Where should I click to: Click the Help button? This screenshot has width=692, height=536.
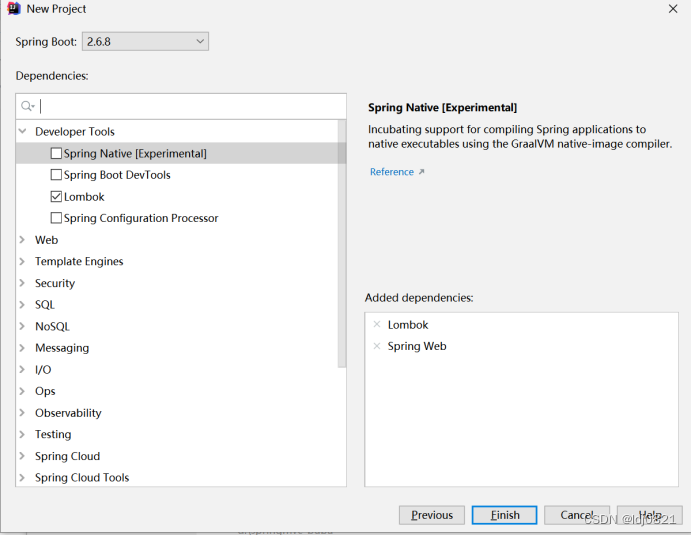[x=650, y=515]
